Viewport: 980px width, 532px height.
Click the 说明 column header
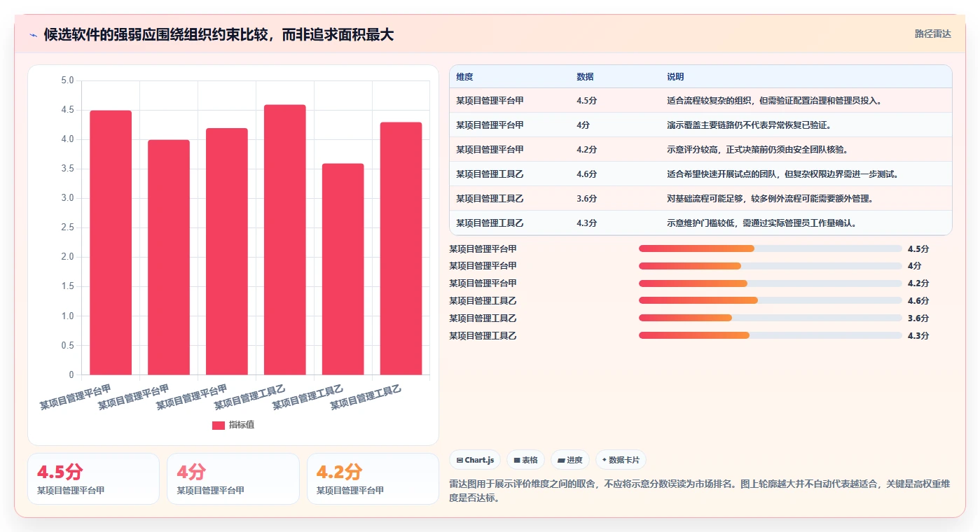pyautogui.click(x=675, y=77)
